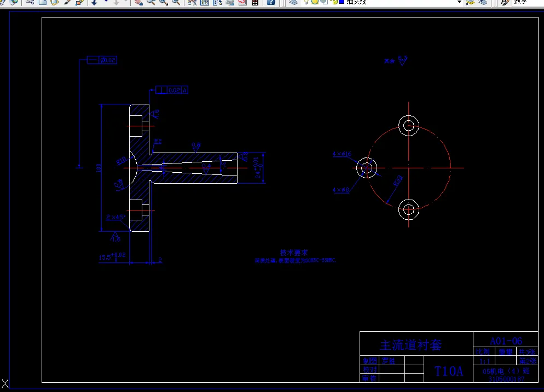Click Make Object's Layer Current icon

click(x=470, y=2)
